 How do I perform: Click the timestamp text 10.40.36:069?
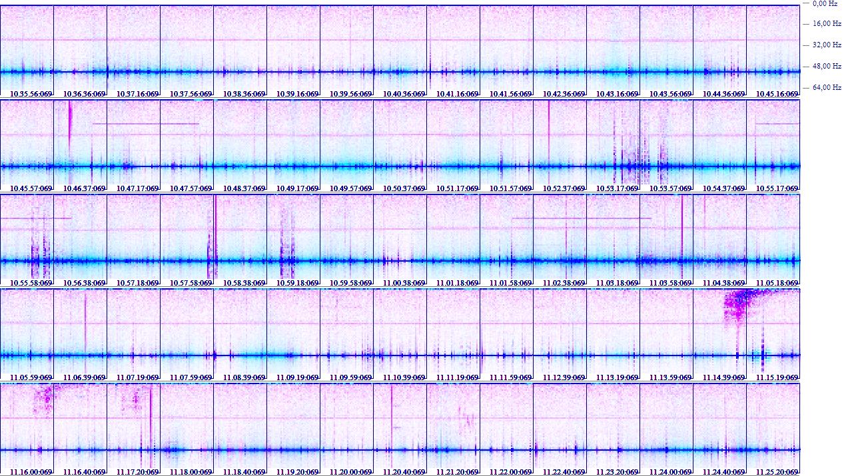tap(404, 95)
